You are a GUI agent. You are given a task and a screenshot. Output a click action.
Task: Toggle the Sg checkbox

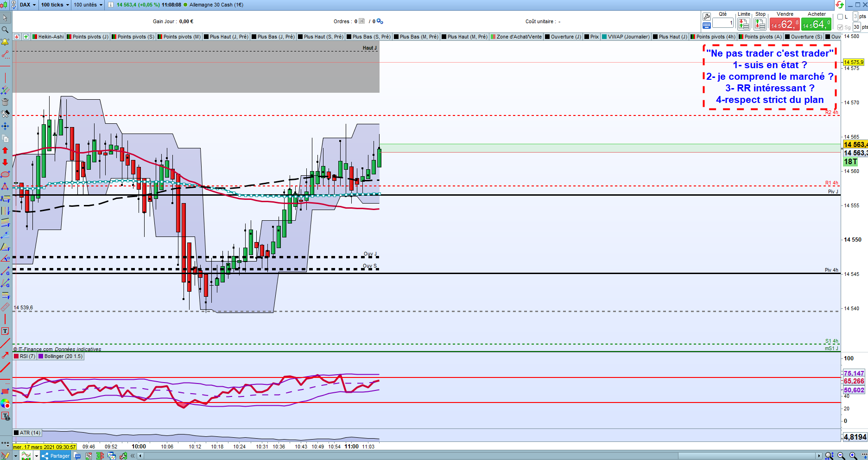click(x=840, y=27)
